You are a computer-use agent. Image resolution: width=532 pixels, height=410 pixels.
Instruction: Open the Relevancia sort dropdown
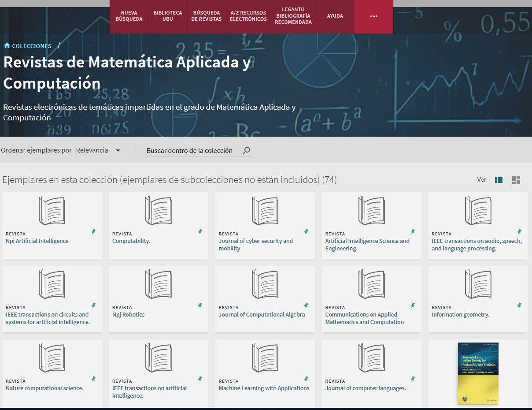pos(98,150)
